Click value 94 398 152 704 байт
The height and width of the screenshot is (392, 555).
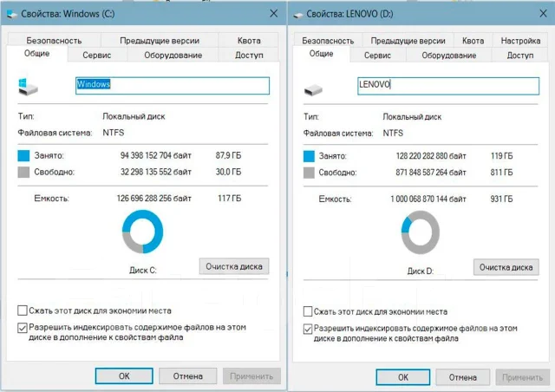(x=156, y=155)
